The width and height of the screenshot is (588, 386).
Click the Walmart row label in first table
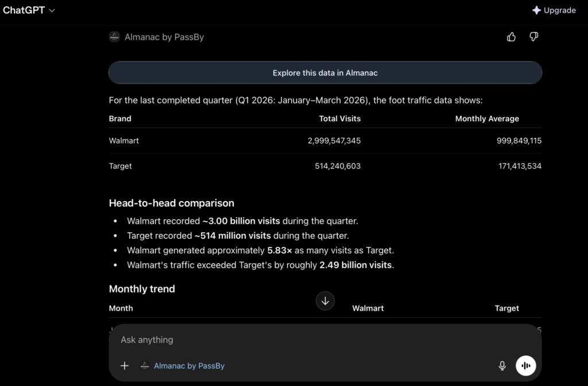coord(124,141)
